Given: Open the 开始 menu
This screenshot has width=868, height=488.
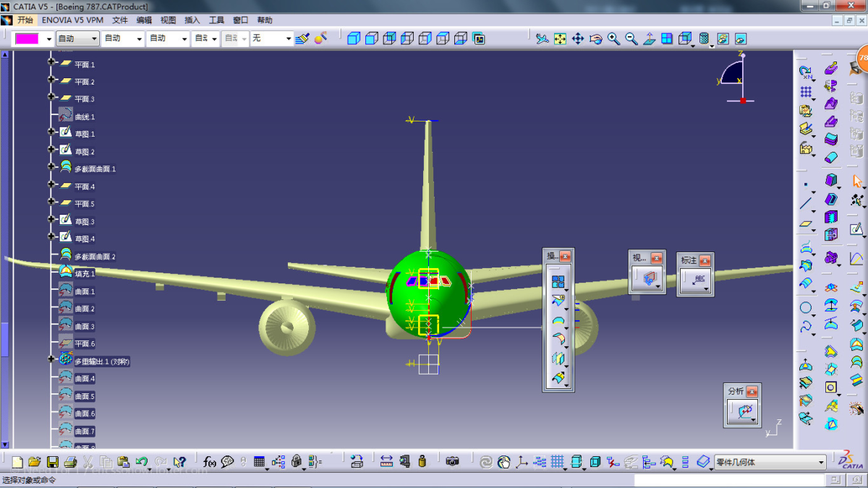Looking at the screenshot, I should click(25, 20).
